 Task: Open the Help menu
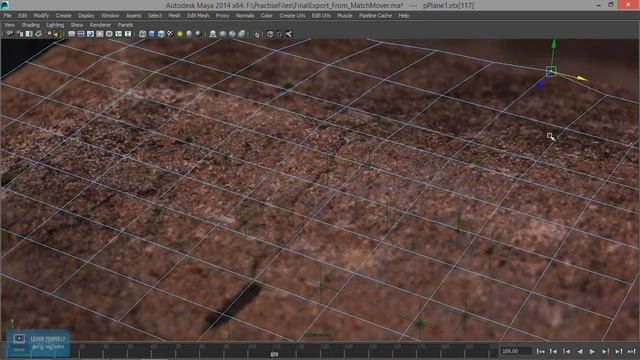[x=404, y=16]
